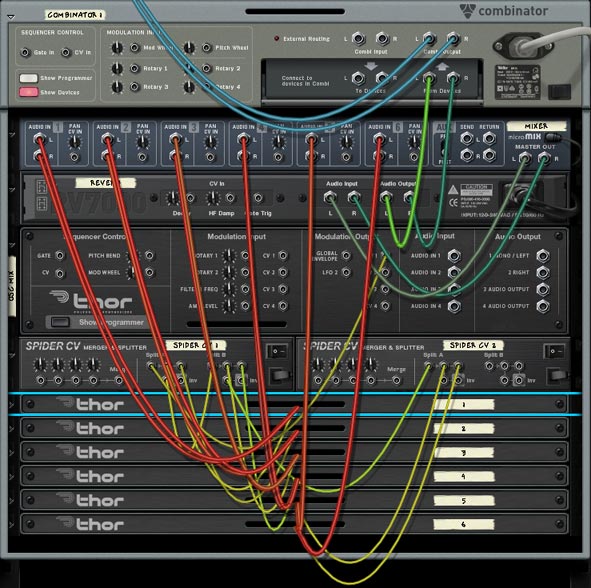Image resolution: width=591 pixels, height=588 pixels.
Task: Click mixer channel 2 Pan CV In jack
Action: pos(142,157)
